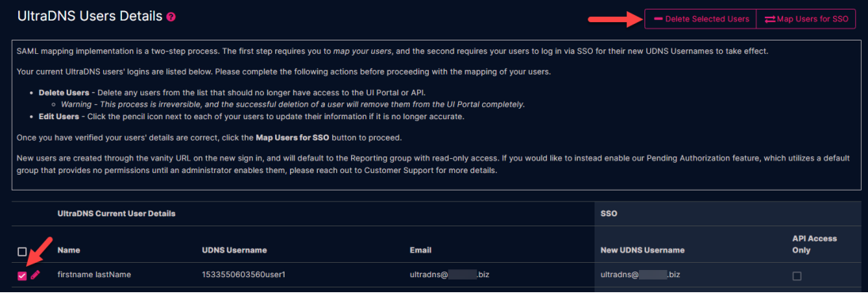The height and width of the screenshot is (293, 868).
Task: Click the Email column header
Action: (x=420, y=250)
